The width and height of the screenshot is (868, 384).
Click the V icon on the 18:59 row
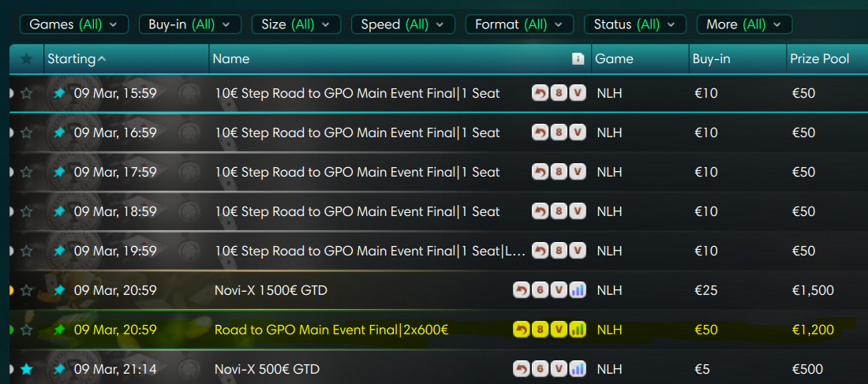578,211
